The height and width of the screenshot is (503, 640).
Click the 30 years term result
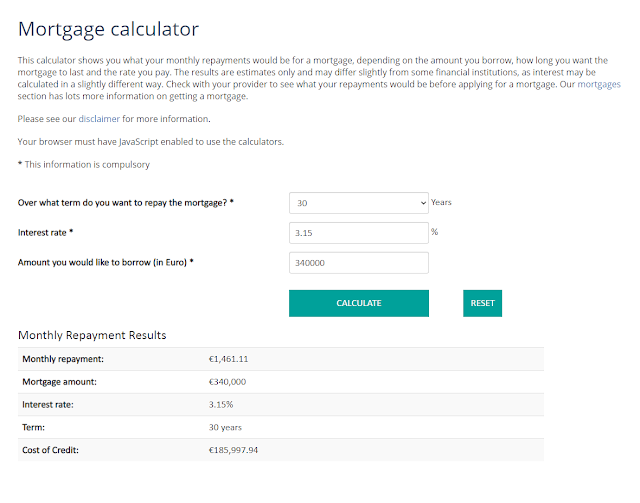click(x=224, y=428)
